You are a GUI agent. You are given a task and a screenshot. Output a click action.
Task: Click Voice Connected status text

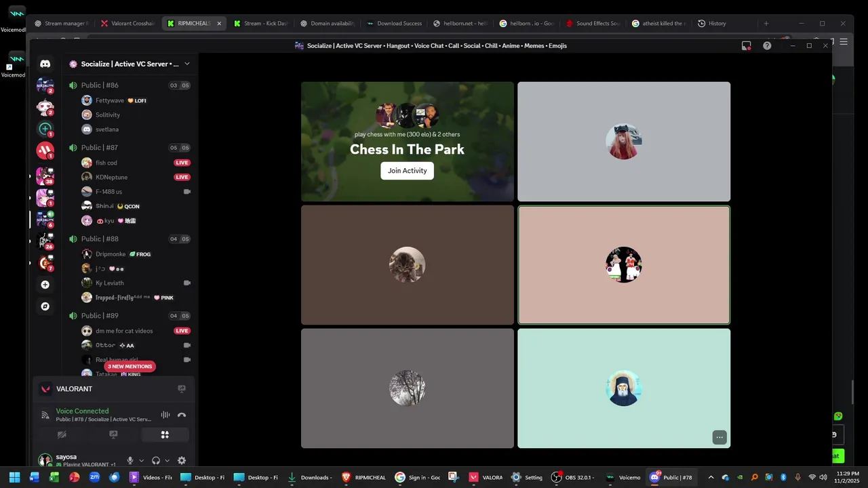click(82, 411)
